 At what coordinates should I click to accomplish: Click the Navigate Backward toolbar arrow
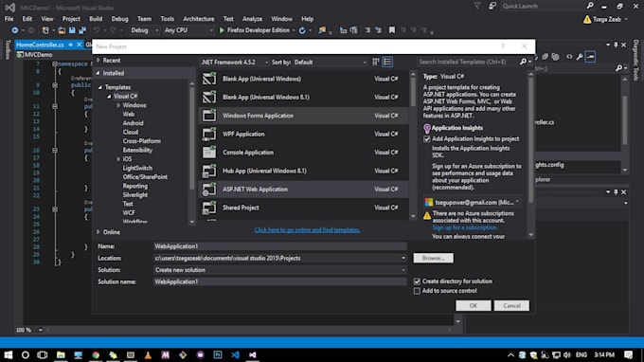pyautogui.click(x=15, y=30)
